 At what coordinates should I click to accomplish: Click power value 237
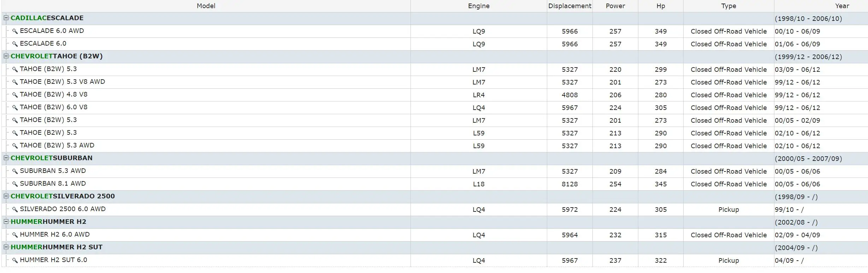(615, 261)
